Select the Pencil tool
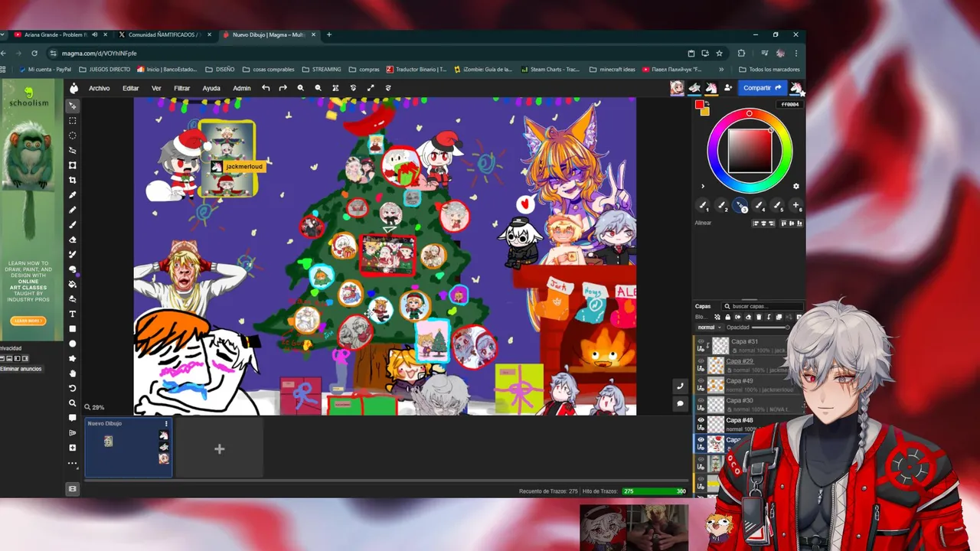This screenshot has width=980, height=551. [73, 210]
